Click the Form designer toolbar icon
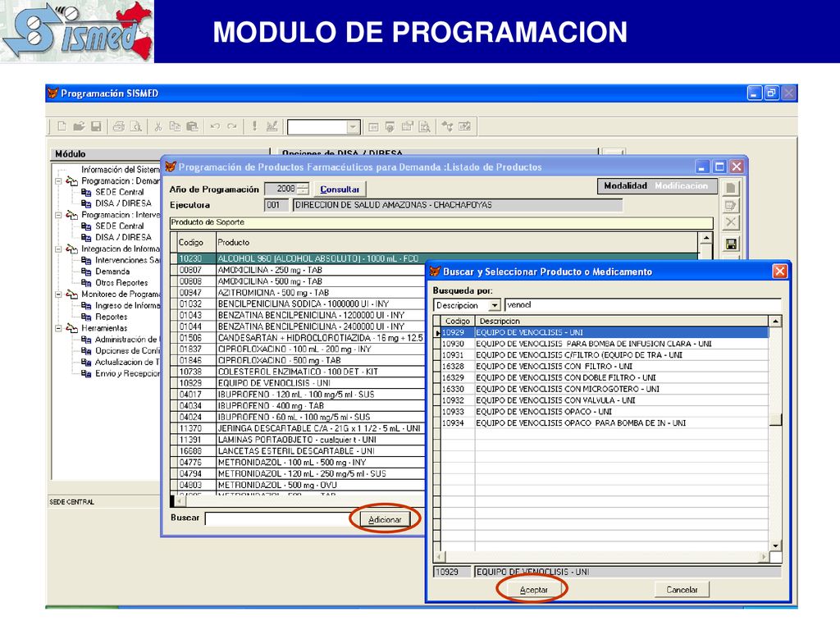Image resolution: width=840 pixels, height=630 pixels. [x=408, y=126]
